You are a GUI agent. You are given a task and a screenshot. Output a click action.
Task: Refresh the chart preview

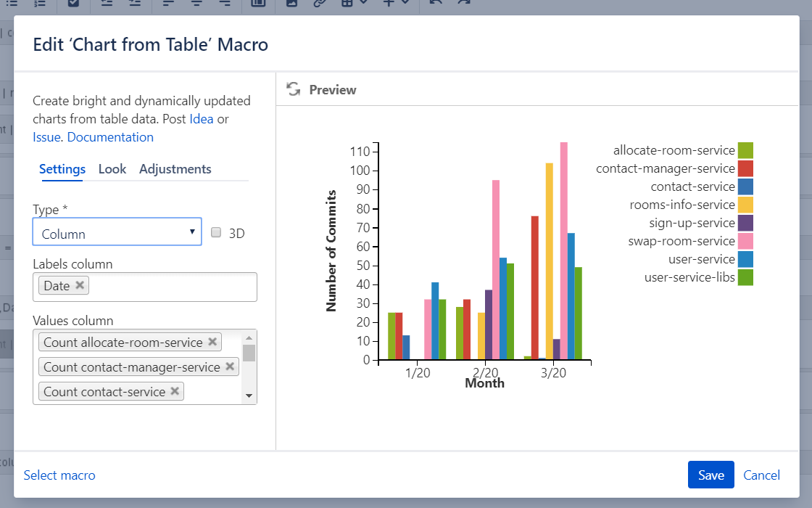tap(294, 89)
